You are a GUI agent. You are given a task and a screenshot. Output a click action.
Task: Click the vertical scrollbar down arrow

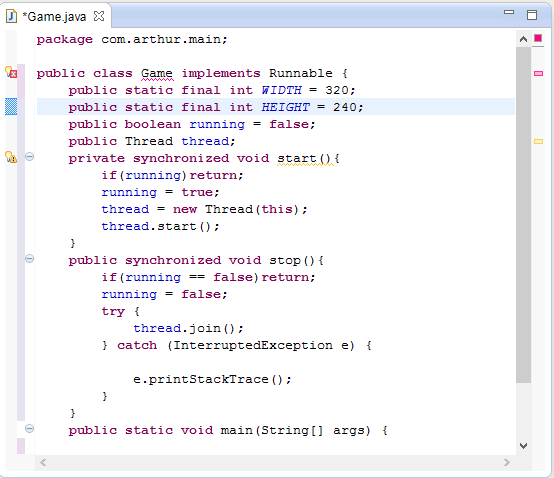click(524, 446)
